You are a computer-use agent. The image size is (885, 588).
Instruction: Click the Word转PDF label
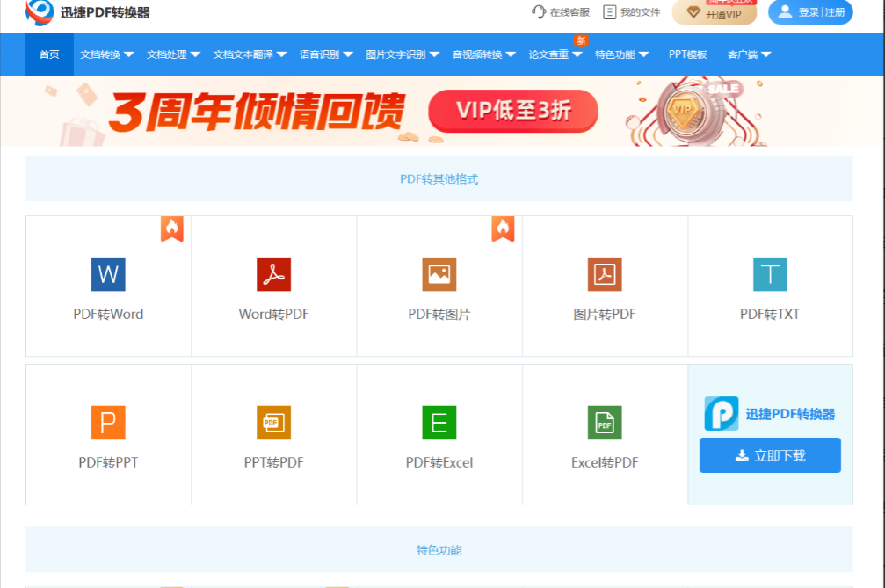(x=273, y=315)
